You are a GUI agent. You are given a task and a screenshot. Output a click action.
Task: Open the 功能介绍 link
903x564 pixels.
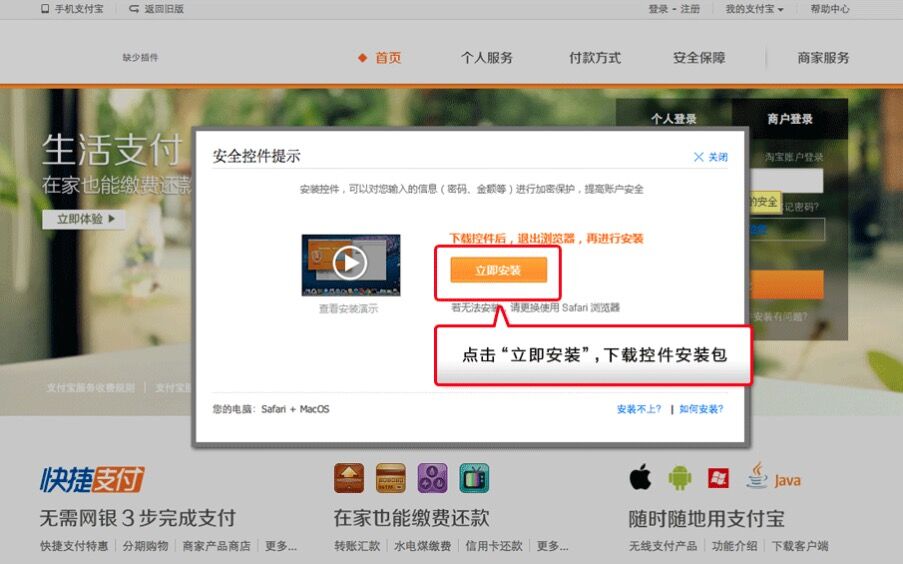pos(734,546)
